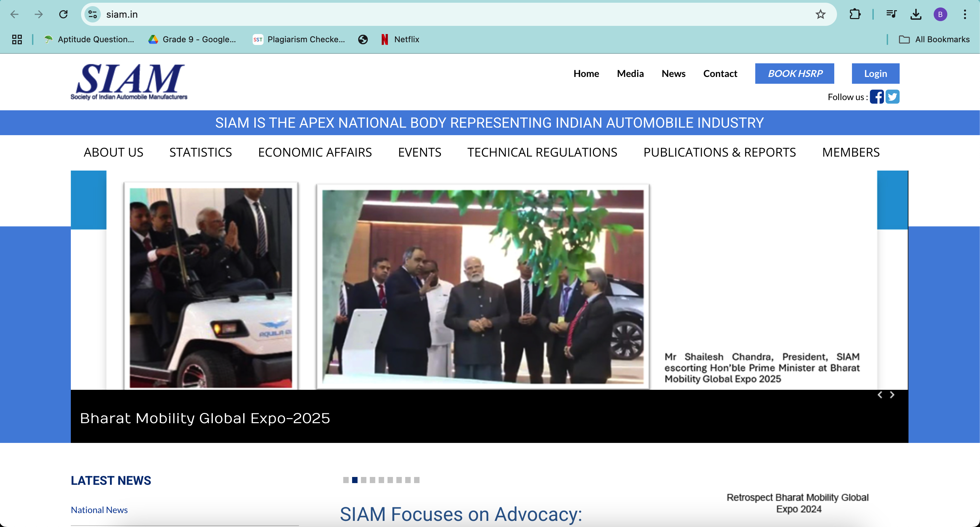The width and height of the screenshot is (980, 527).
Task: Open the Chrome three-dot menu
Action: (965, 14)
